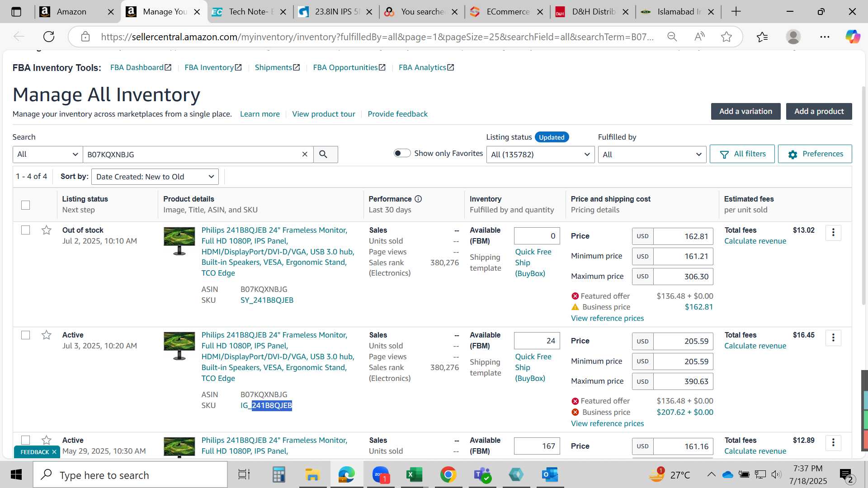Edit the 162.81 price field
Image resolution: width=868 pixels, height=488 pixels.
pos(683,236)
